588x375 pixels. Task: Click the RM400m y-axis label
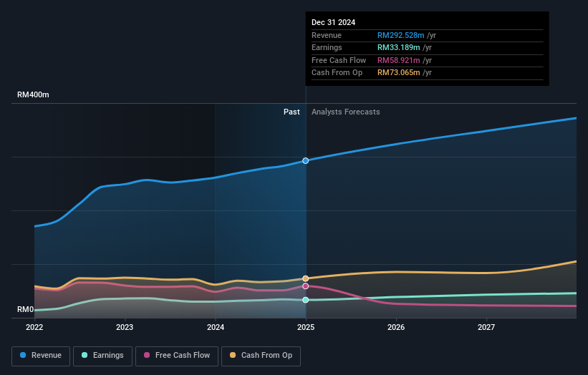click(x=33, y=94)
